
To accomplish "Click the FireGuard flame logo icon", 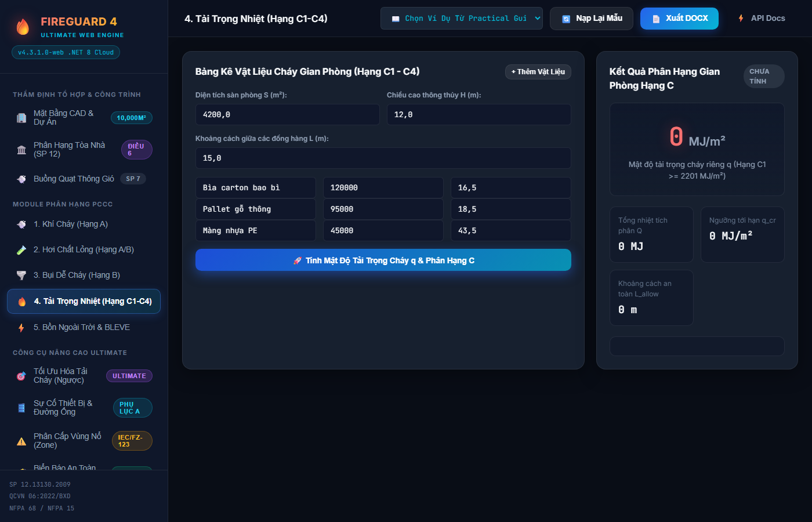I will point(23,27).
